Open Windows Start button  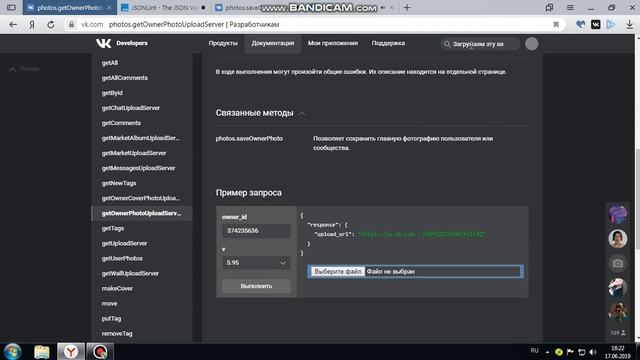point(13,351)
